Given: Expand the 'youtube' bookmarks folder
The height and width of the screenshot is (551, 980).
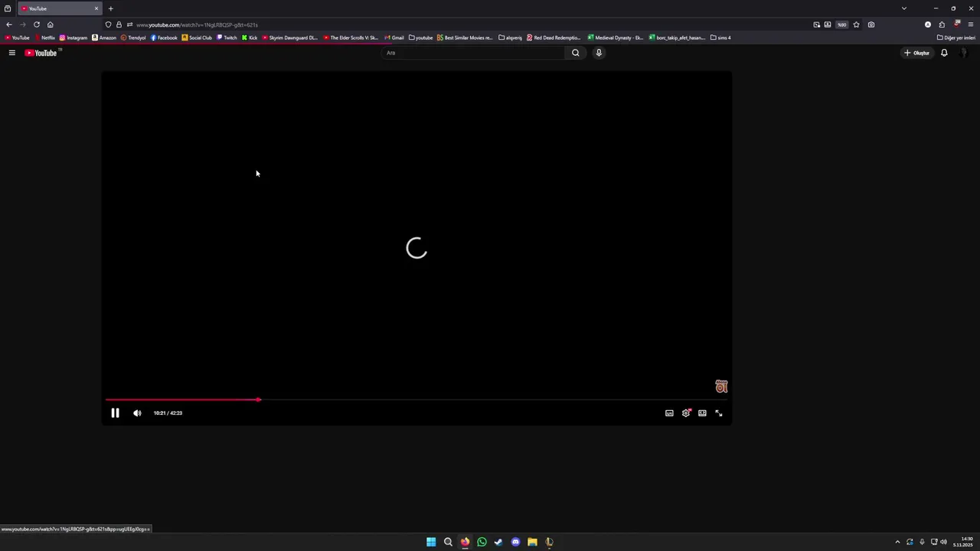Looking at the screenshot, I should (x=421, y=37).
